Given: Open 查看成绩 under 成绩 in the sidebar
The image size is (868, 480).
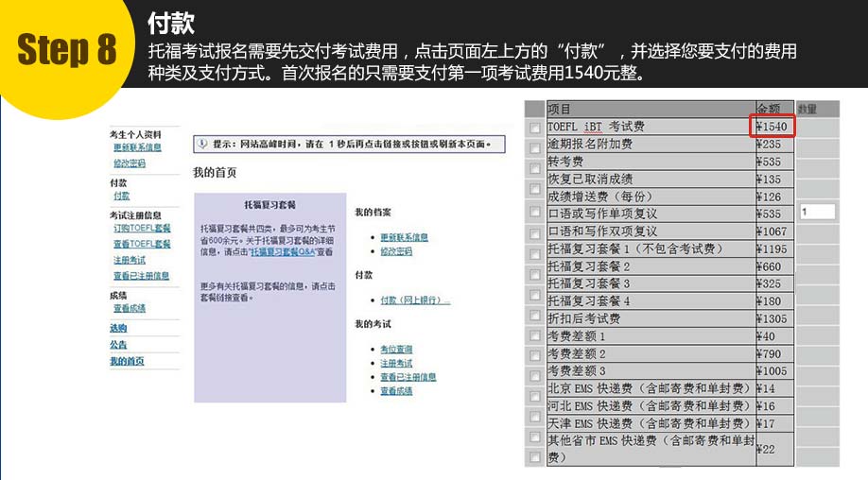Looking at the screenshot, I should click(130, 308).
